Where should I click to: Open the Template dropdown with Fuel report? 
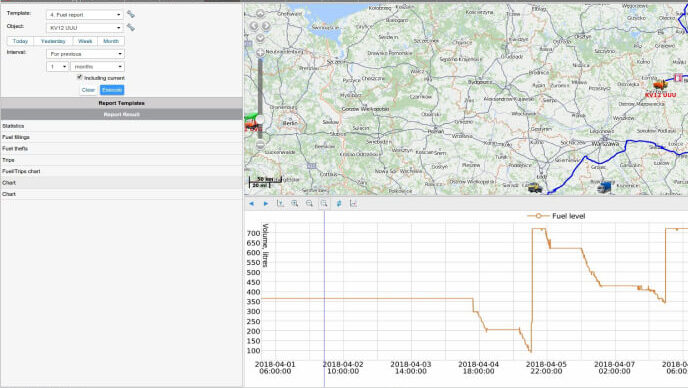click(x=85, y=14)
